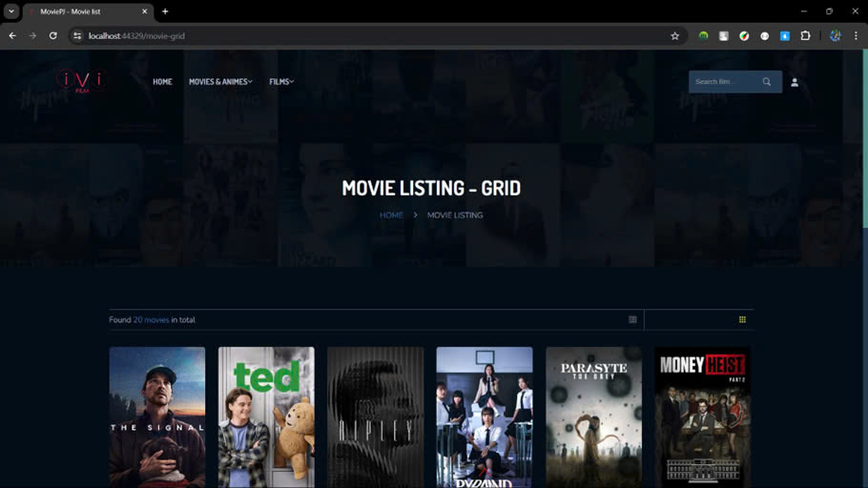This screenshot has width=868, height=488.
Task: Click the MOVIE LISTING breadcrumb text
Action: [x=455, y=215]
